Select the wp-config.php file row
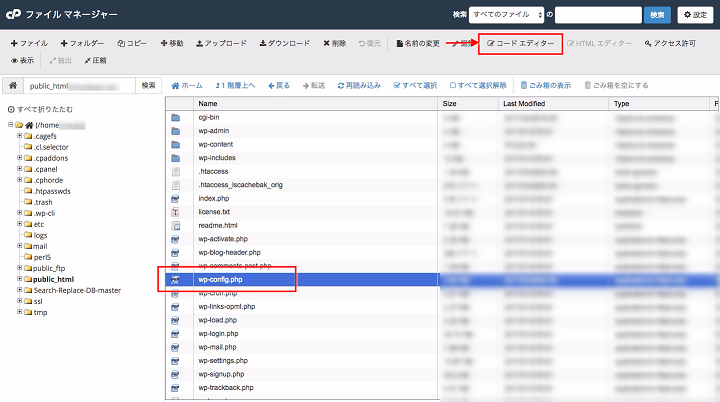The height and width of the screenshot is (402, 720). click(442, 279)
